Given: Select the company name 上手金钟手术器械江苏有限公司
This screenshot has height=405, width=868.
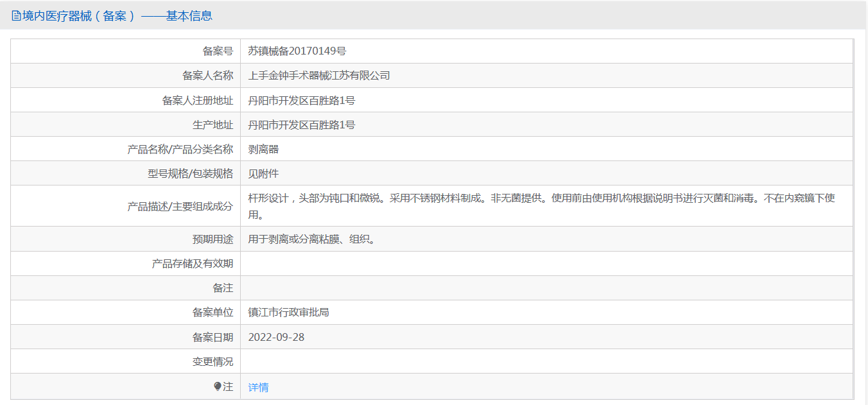Looking at the screenshot, I should pos(319,76).
